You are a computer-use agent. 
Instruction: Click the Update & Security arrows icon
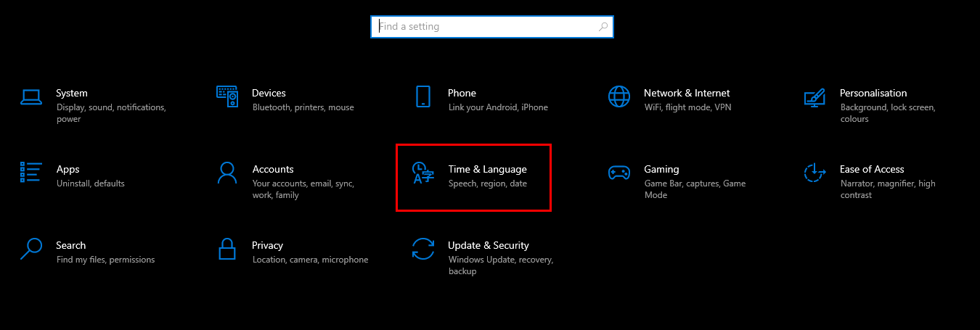[x=423, y=249]
